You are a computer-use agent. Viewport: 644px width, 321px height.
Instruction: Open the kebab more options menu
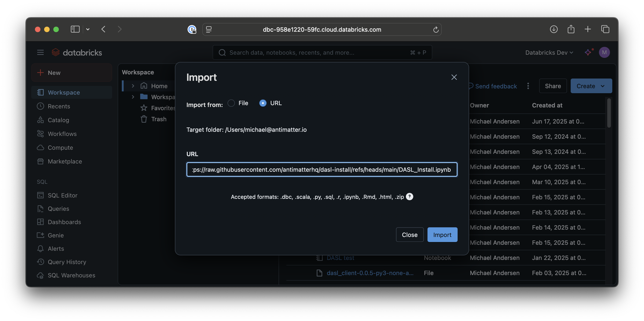(x=528, y=86)
